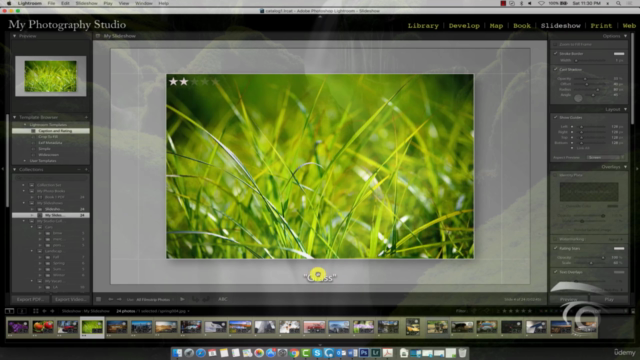Add a new template with plus icon
640x360 pixels.
pyautogui.click(x=86, y=117)
